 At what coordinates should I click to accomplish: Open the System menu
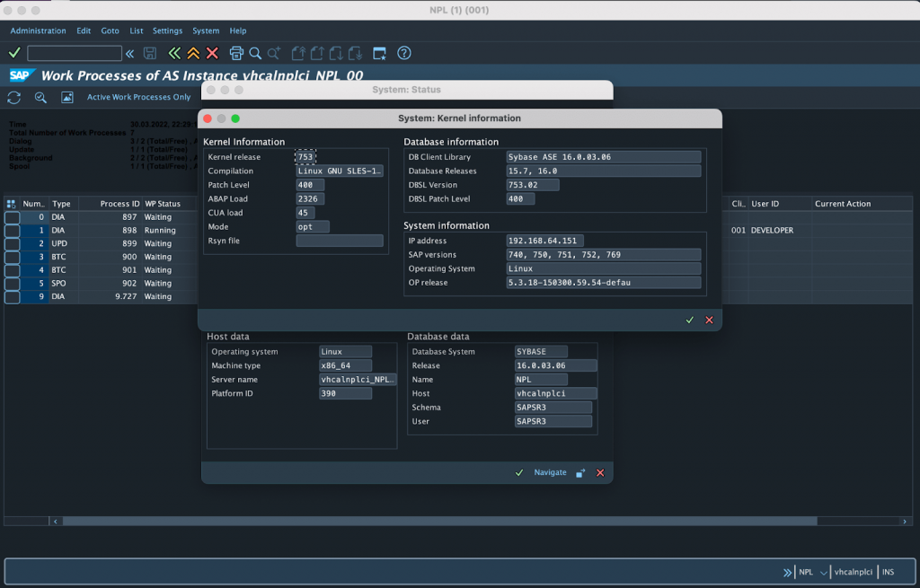(x=206, y=31)
